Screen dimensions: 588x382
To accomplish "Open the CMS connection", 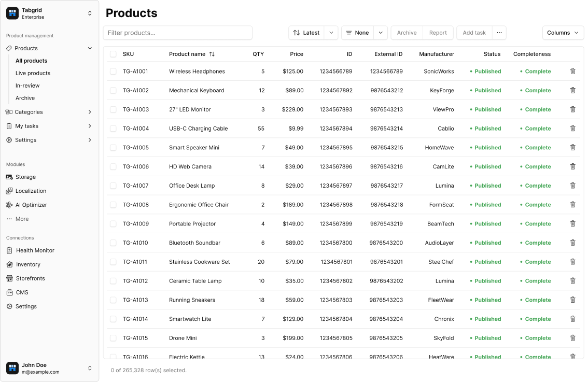I will pyautogui.click(x=22, y=292).
